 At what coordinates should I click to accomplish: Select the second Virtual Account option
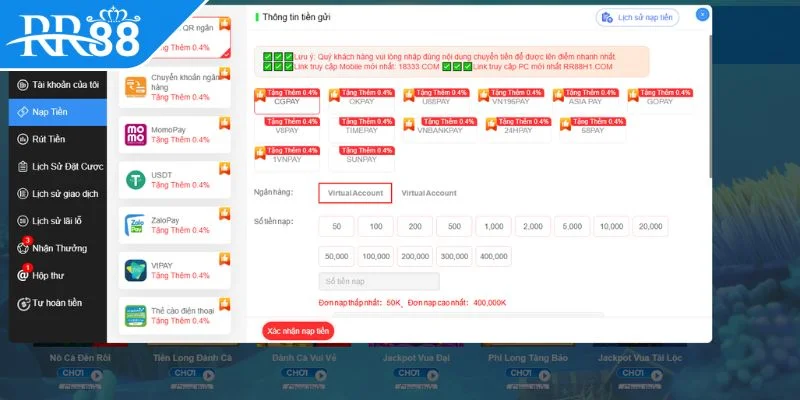pos(429,193)
